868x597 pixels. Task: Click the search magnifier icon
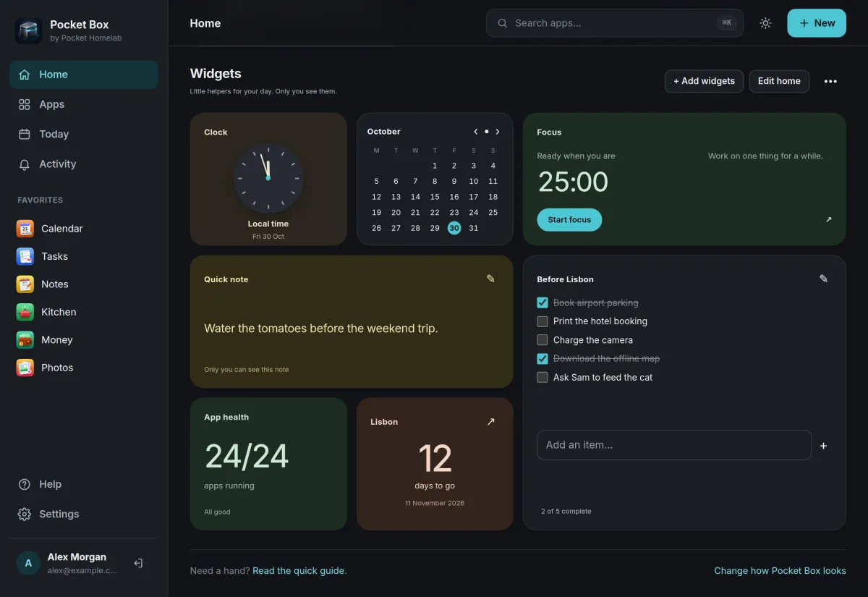point(502,23)
